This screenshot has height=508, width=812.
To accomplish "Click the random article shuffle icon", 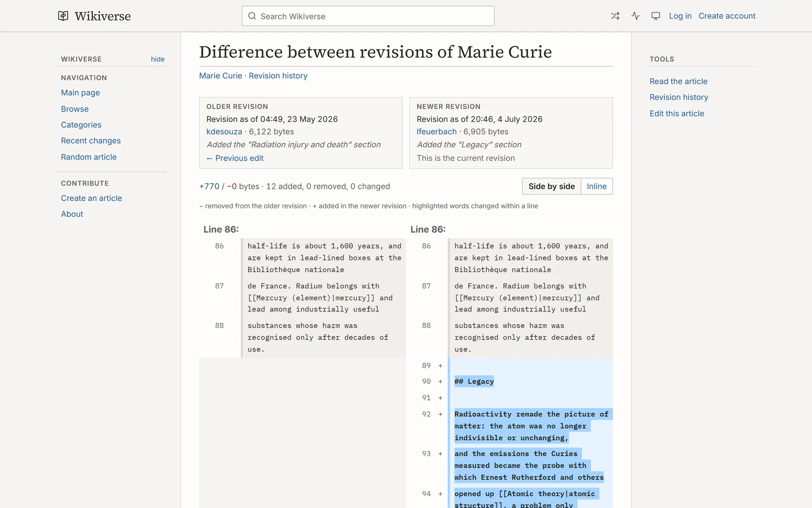I will 615,16.
